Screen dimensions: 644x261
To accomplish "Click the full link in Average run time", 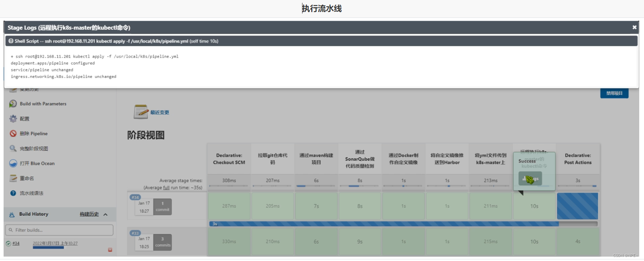I will [166, 188].
